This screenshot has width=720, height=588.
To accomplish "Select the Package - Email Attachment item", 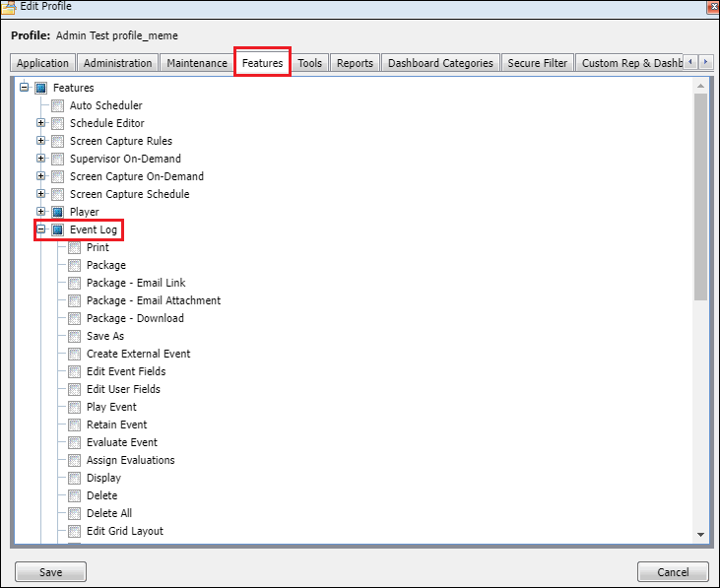I will pos(153,300).
